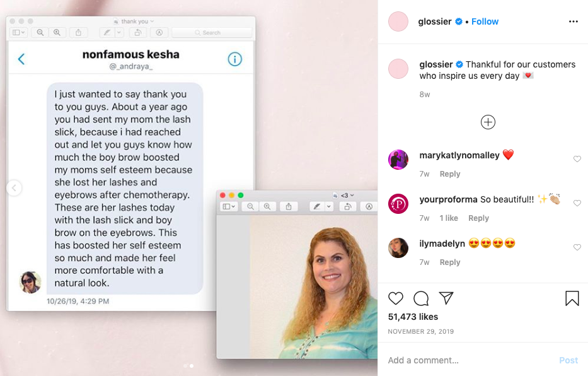Image resolution: width=588 pixels, height=376 pixels.
Task: Open the sidebar view dropdown in <3 window
Action: [229, 206]
